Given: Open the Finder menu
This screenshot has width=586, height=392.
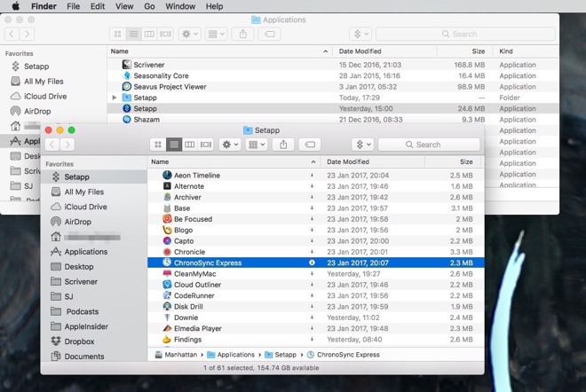Looking at the screenshot, I should click(44, 6).
